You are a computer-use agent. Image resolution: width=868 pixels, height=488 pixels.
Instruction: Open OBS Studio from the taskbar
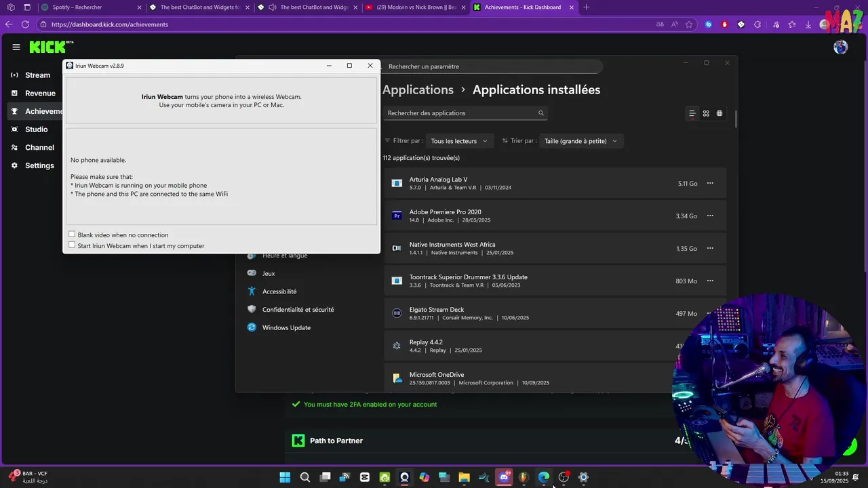(x=564, y=477)
